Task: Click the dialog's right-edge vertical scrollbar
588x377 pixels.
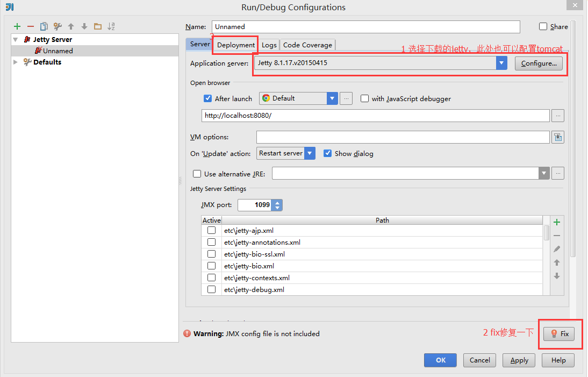Action: point(572,139)
